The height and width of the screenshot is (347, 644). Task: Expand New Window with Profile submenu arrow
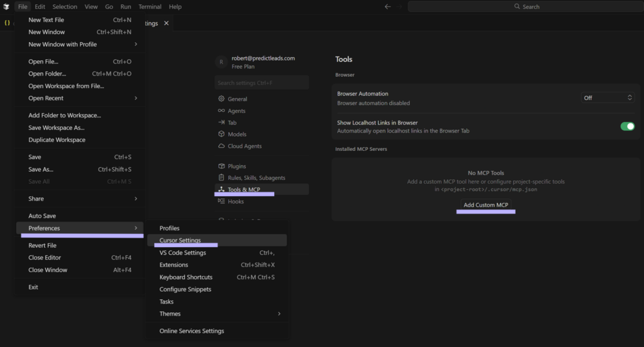(136, 44)
